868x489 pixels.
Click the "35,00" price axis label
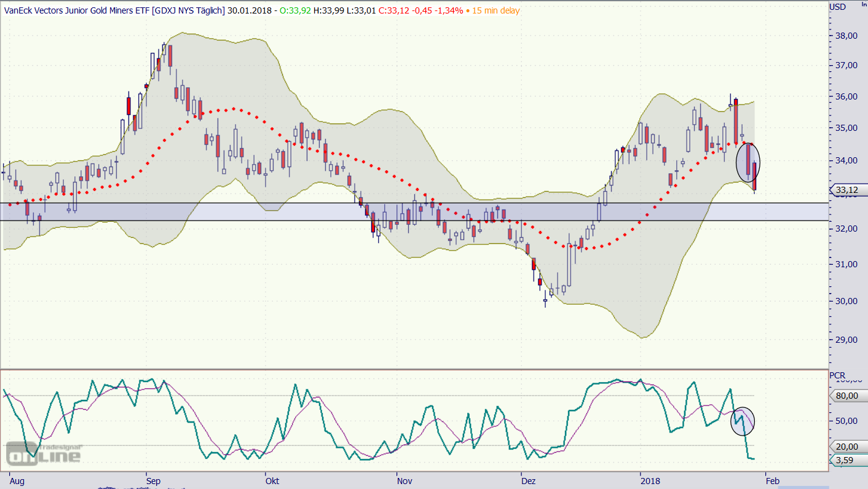click(845, 128)
